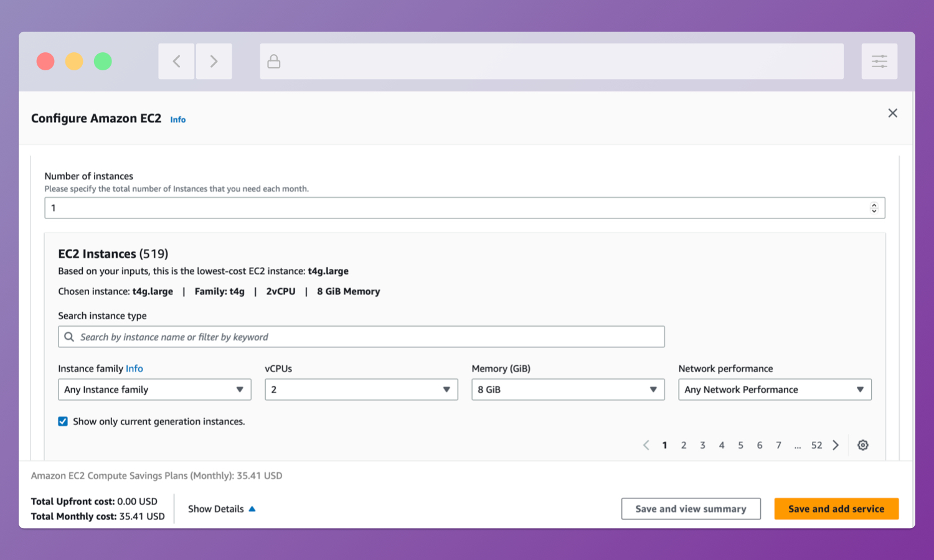934x560 pixels.
Task: Open the Instance family dropdown
Action: (154, 390)
